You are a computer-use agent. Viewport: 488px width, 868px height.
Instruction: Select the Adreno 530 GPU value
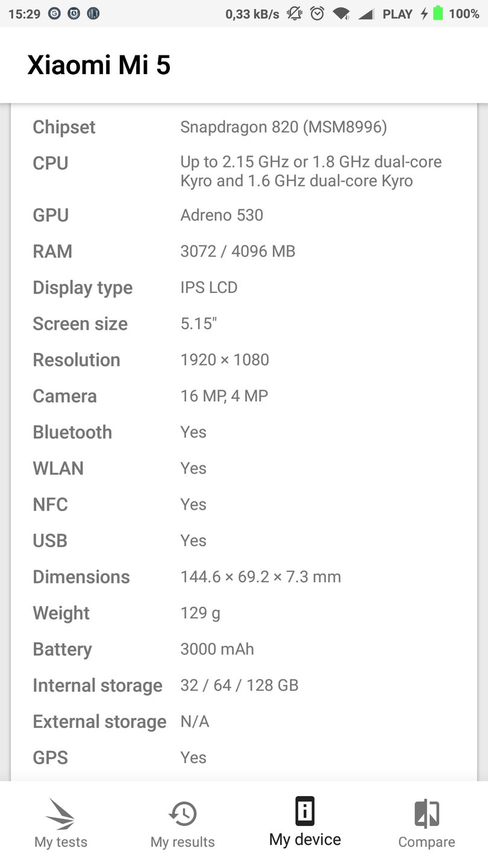222,215
